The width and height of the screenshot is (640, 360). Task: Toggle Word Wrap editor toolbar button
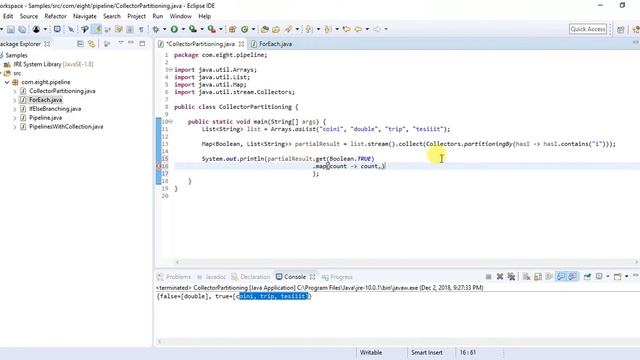click(x=118, y=29)
